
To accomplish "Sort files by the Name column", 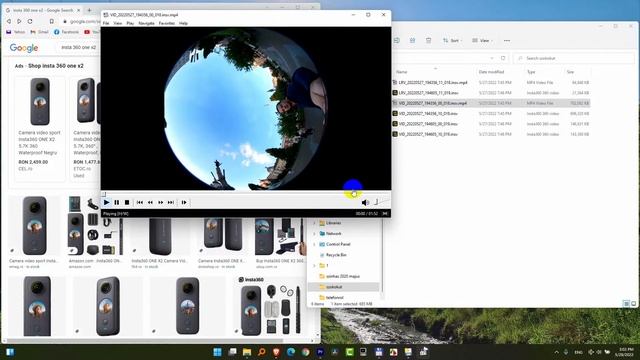I will click(402, 72).
